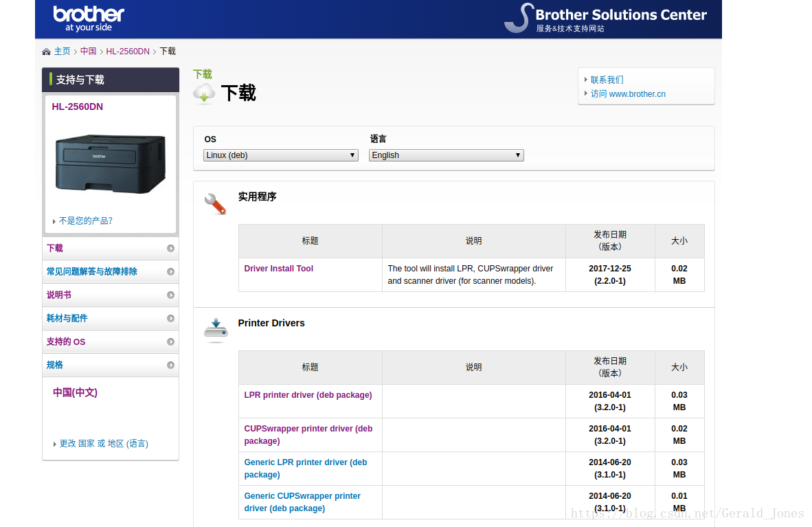812x527 pixels.
Task: Click the arrow icon beside 说明书
Action: (170, 295)
